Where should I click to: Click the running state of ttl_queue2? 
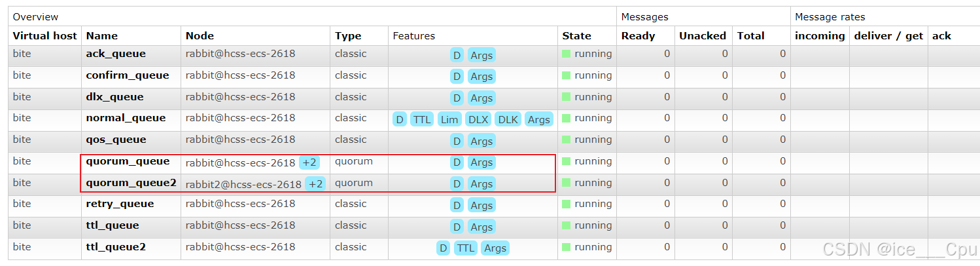coord(587,247)
